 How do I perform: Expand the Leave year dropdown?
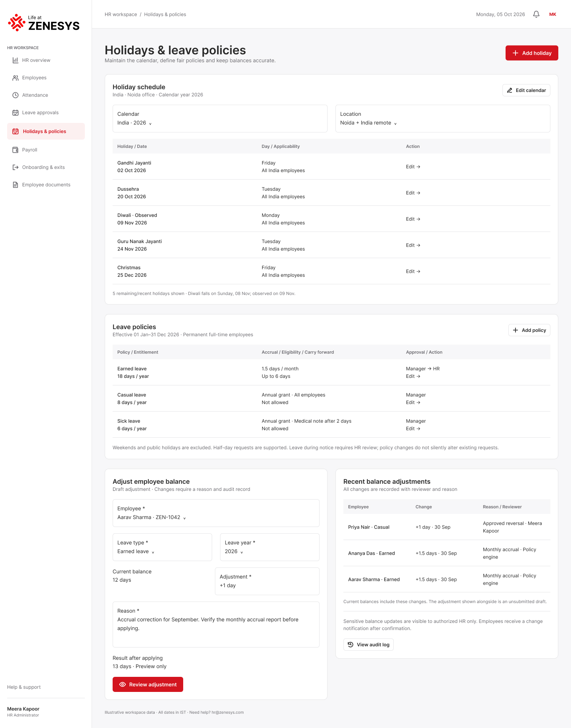tap(270, 547)
